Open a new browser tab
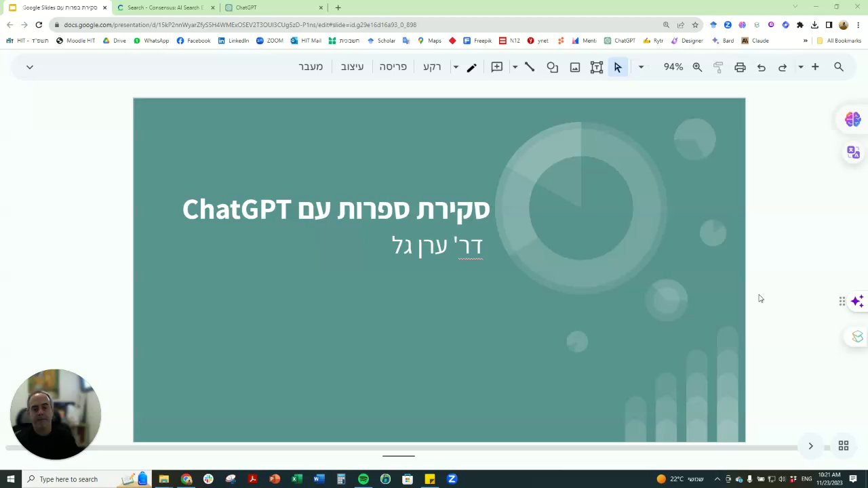 (338, 7)
